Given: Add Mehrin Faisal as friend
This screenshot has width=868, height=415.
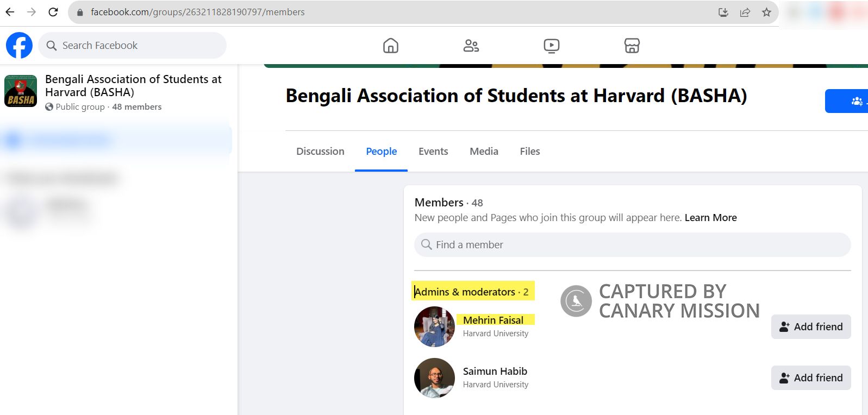Looking at the screenshot, I should [x=811, y=327].
